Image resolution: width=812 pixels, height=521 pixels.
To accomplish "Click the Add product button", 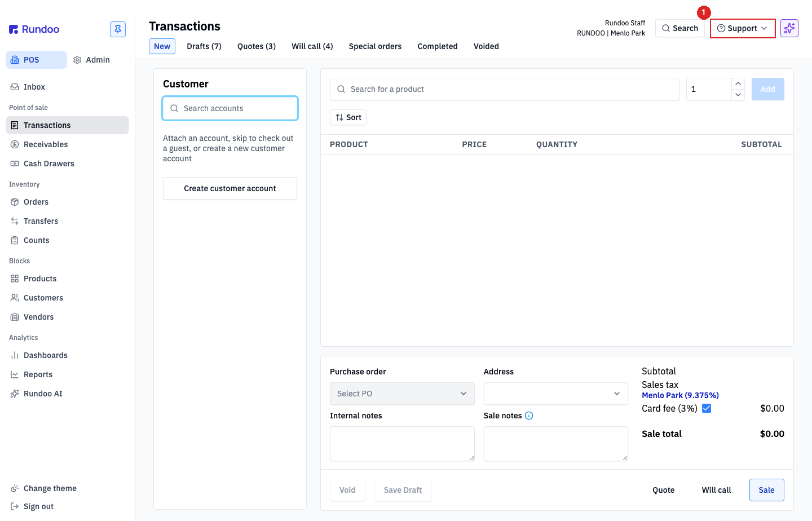I will tap(768, 89).
